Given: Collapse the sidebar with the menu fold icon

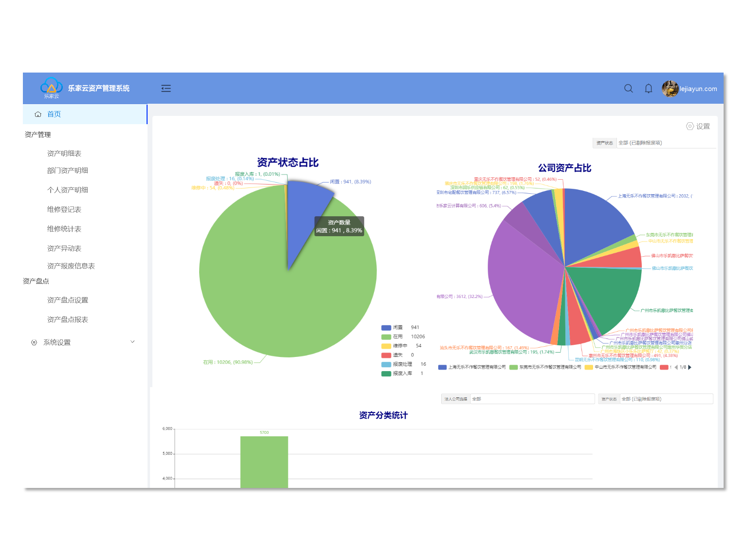Looking at the screenshot, I should click(166, 88).
